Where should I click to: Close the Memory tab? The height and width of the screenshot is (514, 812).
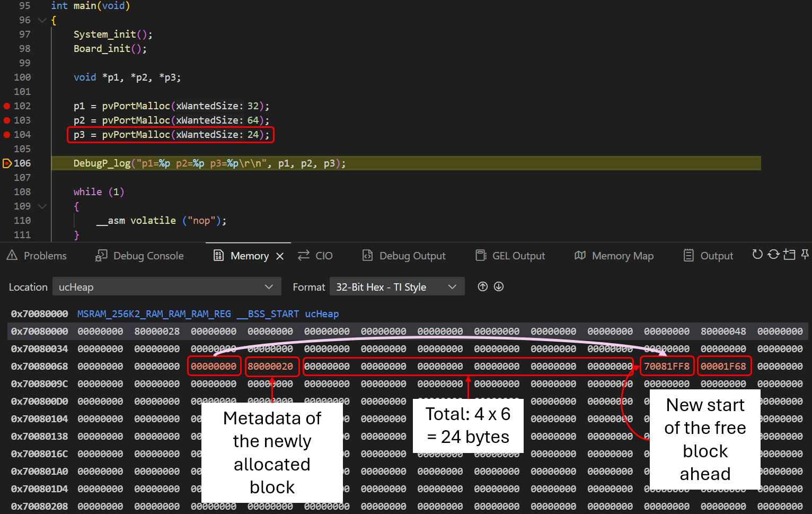[280, 255]
